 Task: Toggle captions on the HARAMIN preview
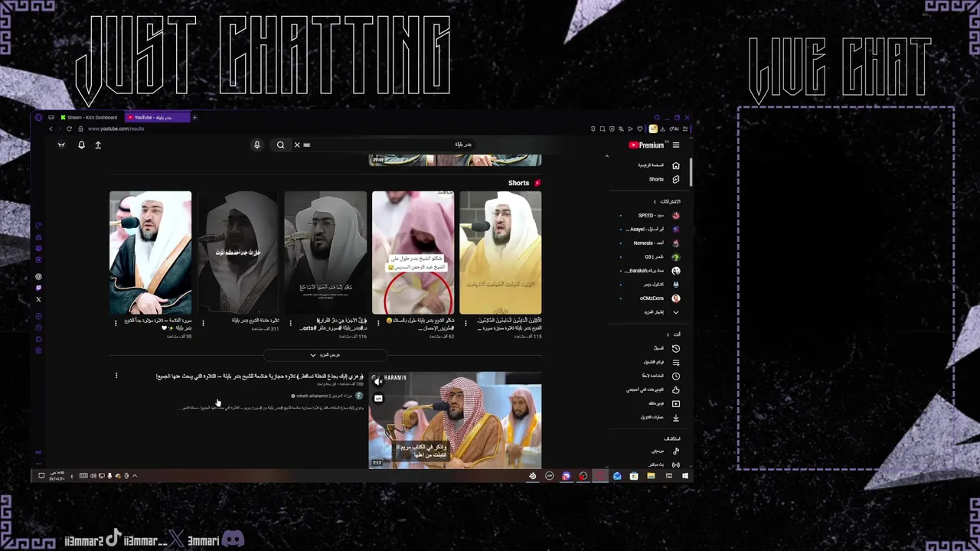coord(378,399)
